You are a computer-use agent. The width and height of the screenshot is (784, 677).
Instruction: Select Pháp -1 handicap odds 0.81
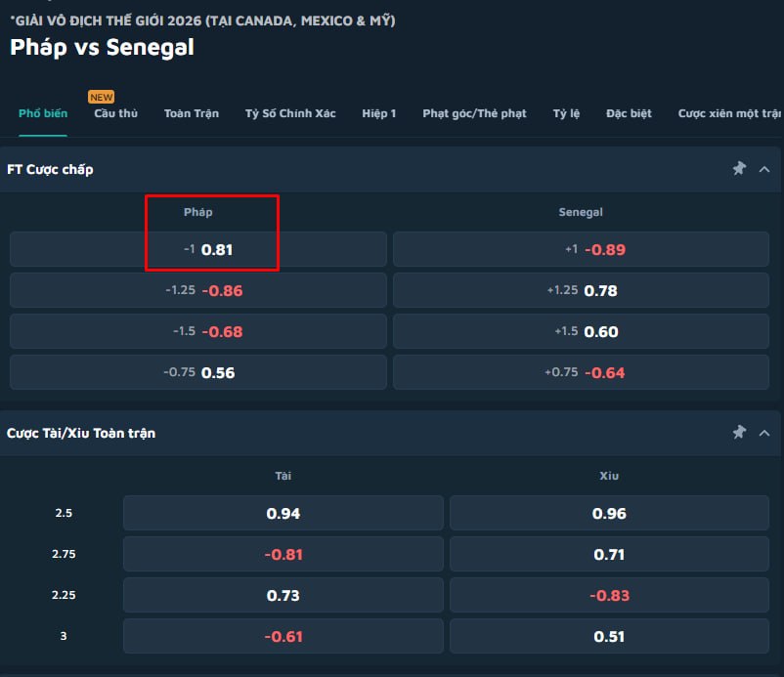(x=198, y=249)
